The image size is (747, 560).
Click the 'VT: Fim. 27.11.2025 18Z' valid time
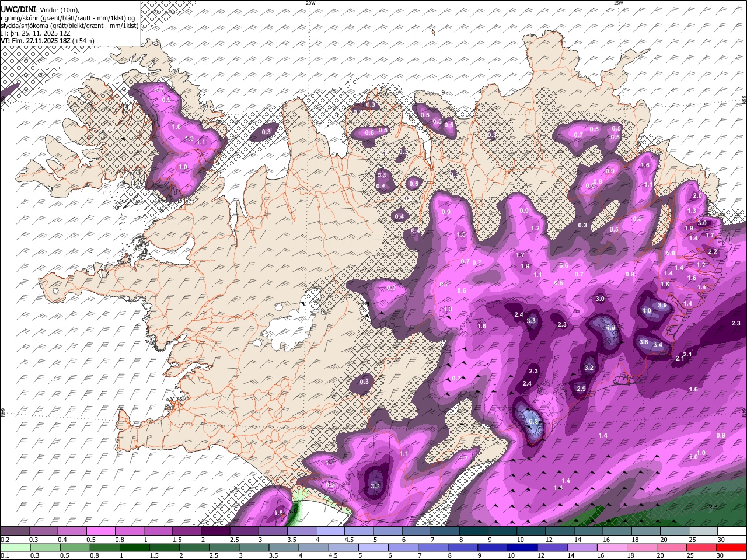click(36, 41)
